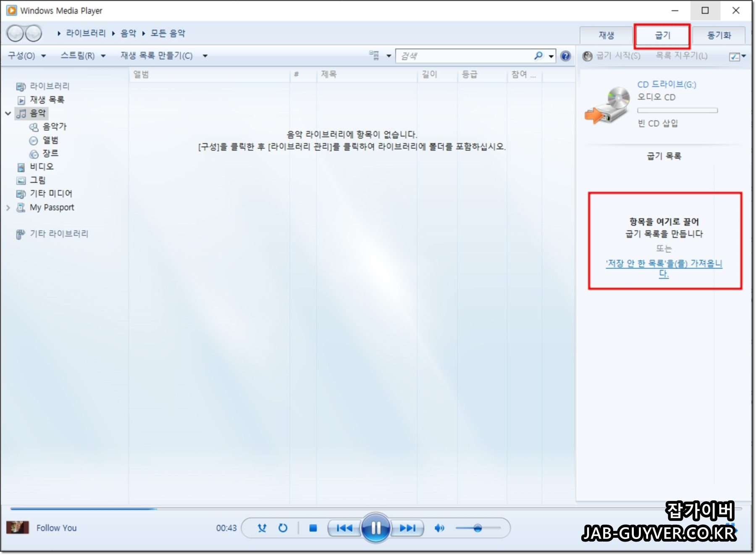
Task: Select 그림 library item
Action: tap(37, 180)
